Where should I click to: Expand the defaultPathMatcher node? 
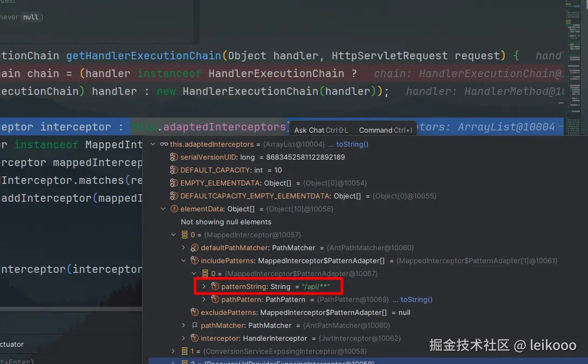(x=184, y=248)
